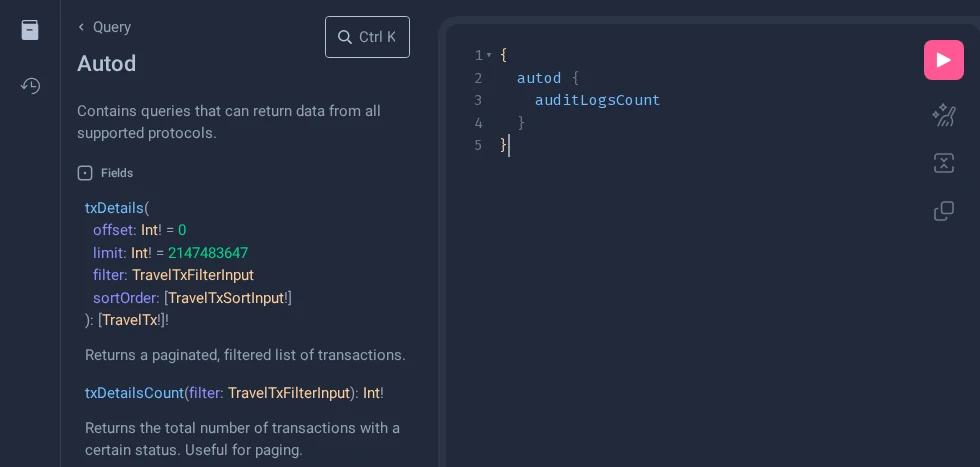Click line number 3 in the editor gutter
980x467 pixels.
pyautogui.click(x=478, y=100)
